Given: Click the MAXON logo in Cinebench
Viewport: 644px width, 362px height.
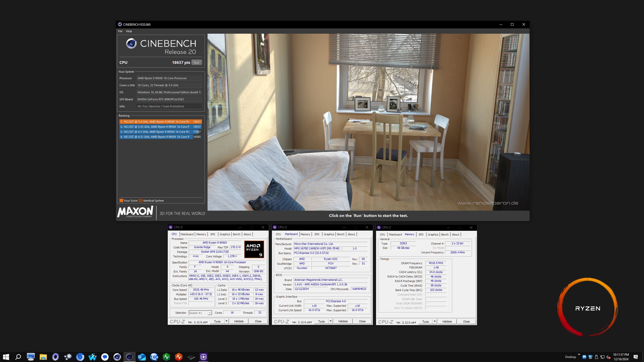Looking at the screenshot, I should pyautogui.click(x=135, y=212).
